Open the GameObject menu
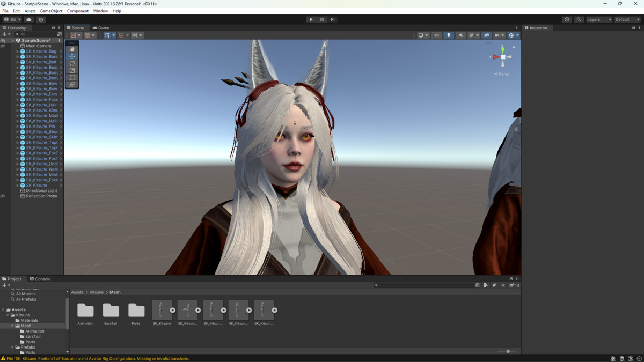Image resolution: width=644 pixels, height=362 pixels. pos(51,11)
